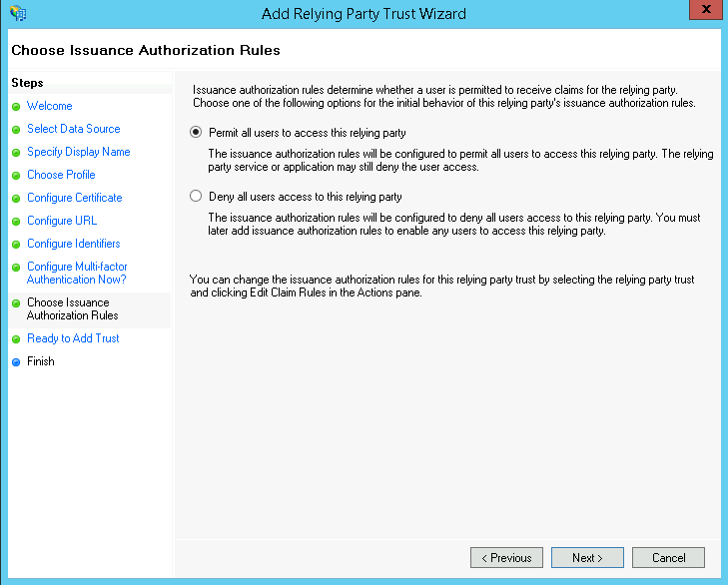Go to the Welcome step
728x585 pixels.
click(x=50, y=106)
